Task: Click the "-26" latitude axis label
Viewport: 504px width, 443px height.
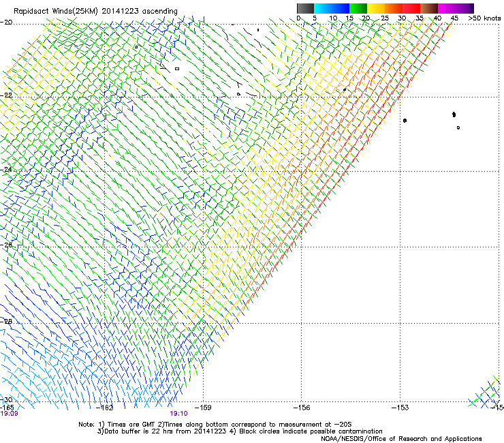Action: click(x=6, y=245)
